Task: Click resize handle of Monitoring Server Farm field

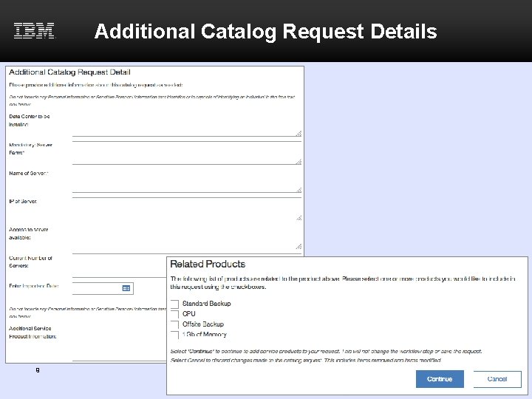Action: pos(299,161)
